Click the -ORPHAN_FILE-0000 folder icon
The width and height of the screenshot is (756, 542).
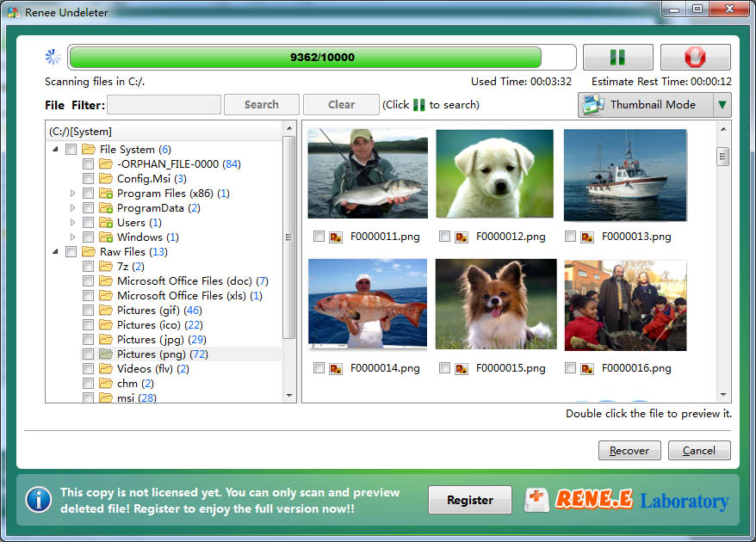tap(106, 163)
